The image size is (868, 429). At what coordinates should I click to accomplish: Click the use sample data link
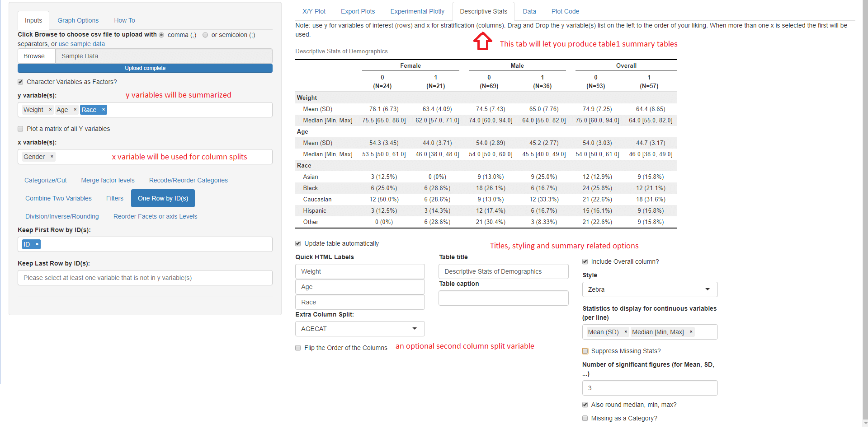point(81,44)
